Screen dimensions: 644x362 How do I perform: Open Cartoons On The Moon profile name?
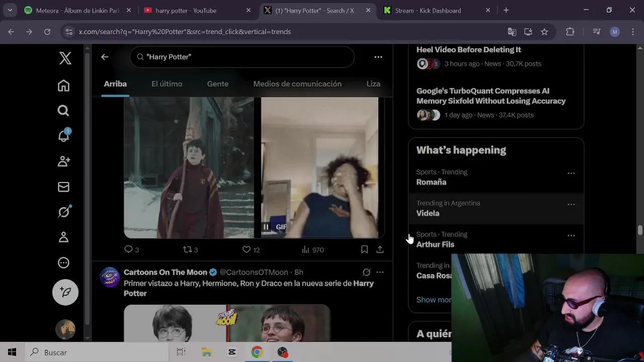coord(166,272)
